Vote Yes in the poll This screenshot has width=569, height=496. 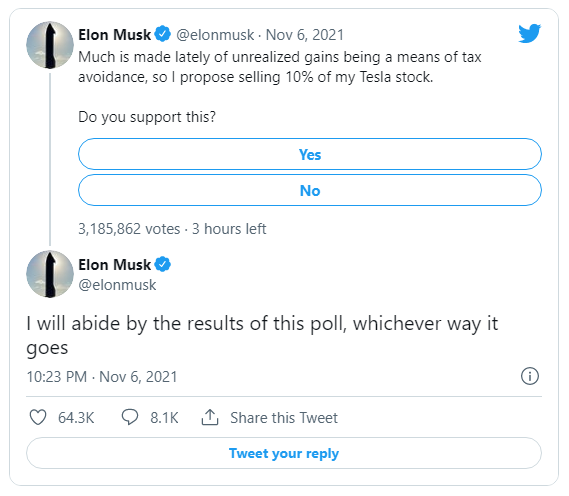coord(310,154)
